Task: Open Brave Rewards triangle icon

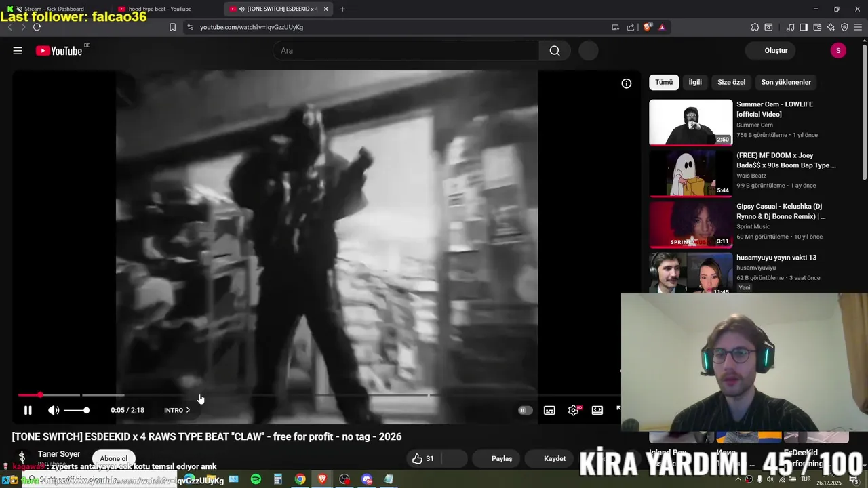Action: click(x=662, y=27)
